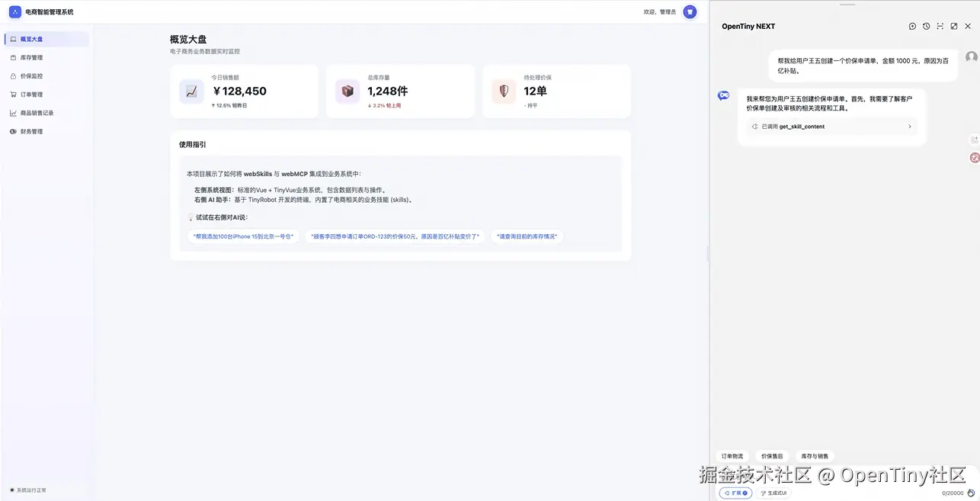Enable the 扩展 toggle at the bottom

coord(735,493)
